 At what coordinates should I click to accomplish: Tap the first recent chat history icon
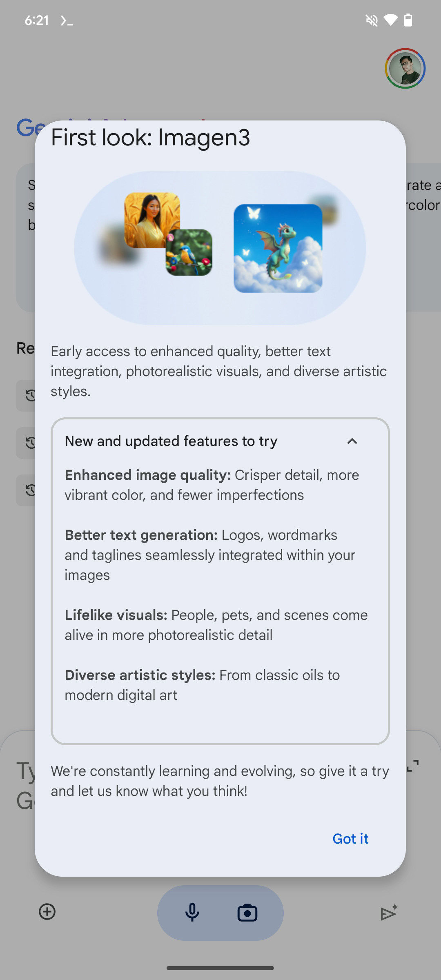pos(29,395)
